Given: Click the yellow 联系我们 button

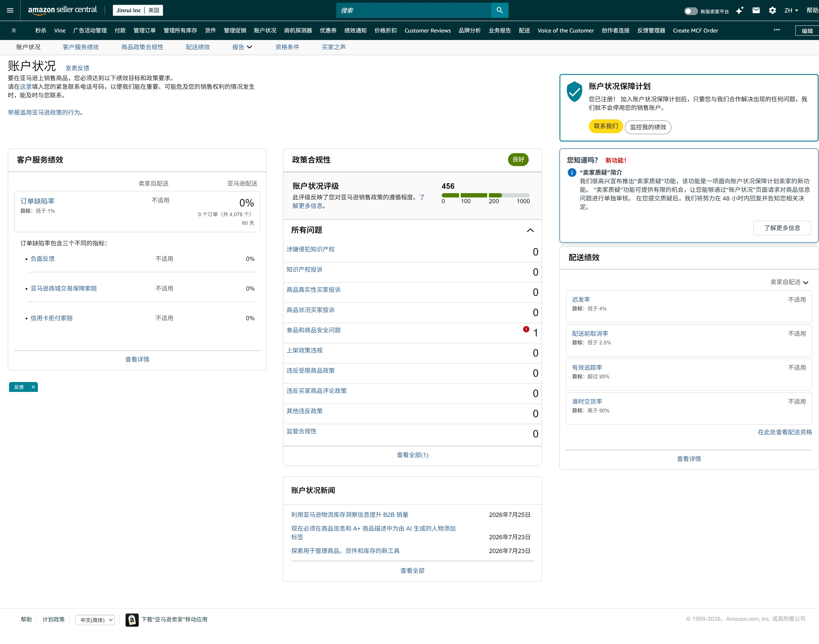Looking at the screenshot, I should 606,126.
